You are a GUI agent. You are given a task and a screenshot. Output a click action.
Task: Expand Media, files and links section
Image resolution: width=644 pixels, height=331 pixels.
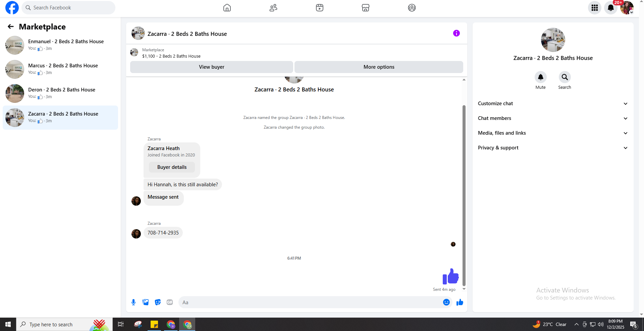click(552, 133)
